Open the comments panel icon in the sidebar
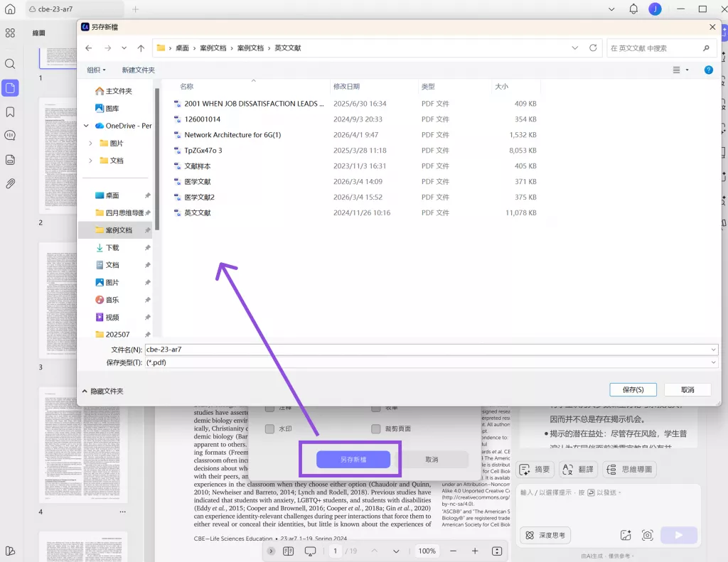Image resolution: width=728 pixels, height=562 pixels. tap(10, 136)
